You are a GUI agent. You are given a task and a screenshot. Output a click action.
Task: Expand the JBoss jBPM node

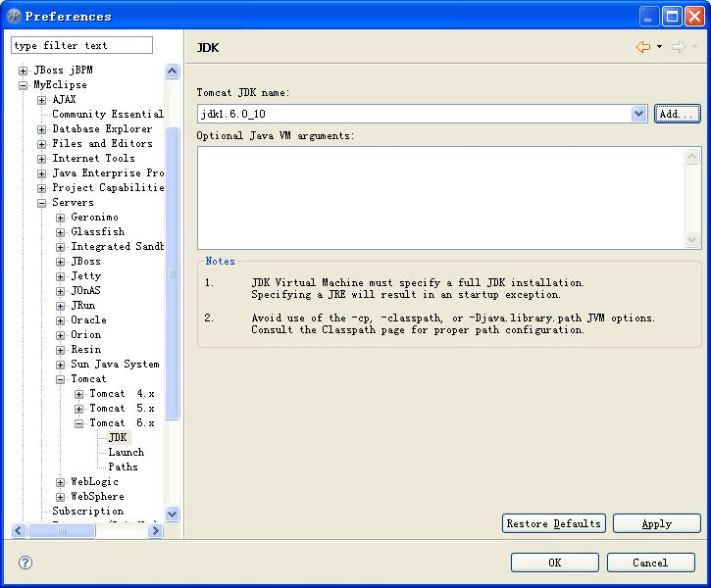point(23,71)
